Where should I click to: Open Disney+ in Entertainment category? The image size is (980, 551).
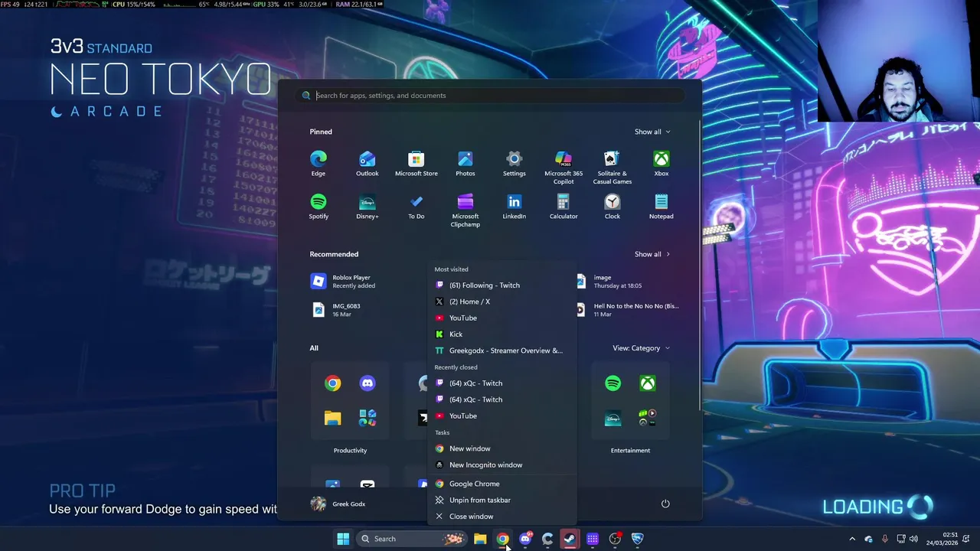coord(612,418)
